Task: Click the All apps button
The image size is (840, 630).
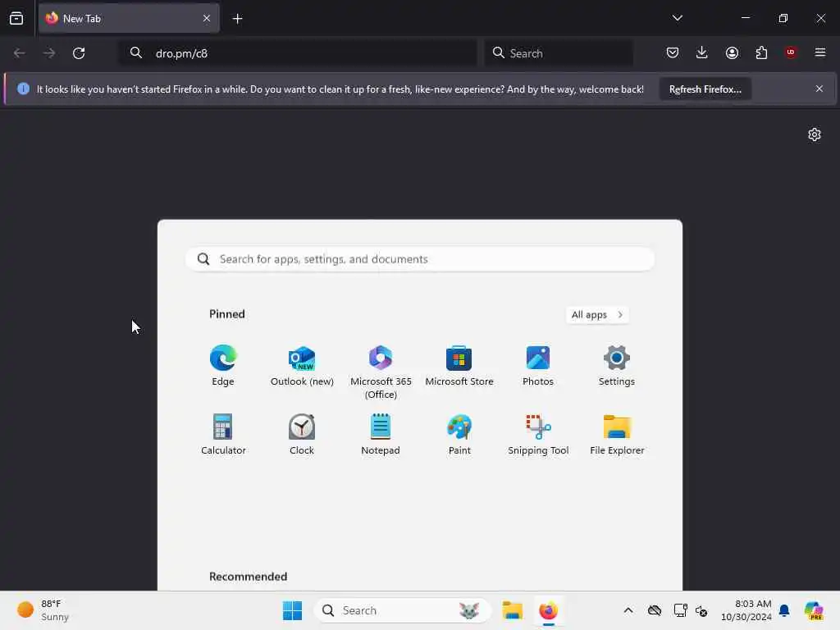Action: point(597,314)
